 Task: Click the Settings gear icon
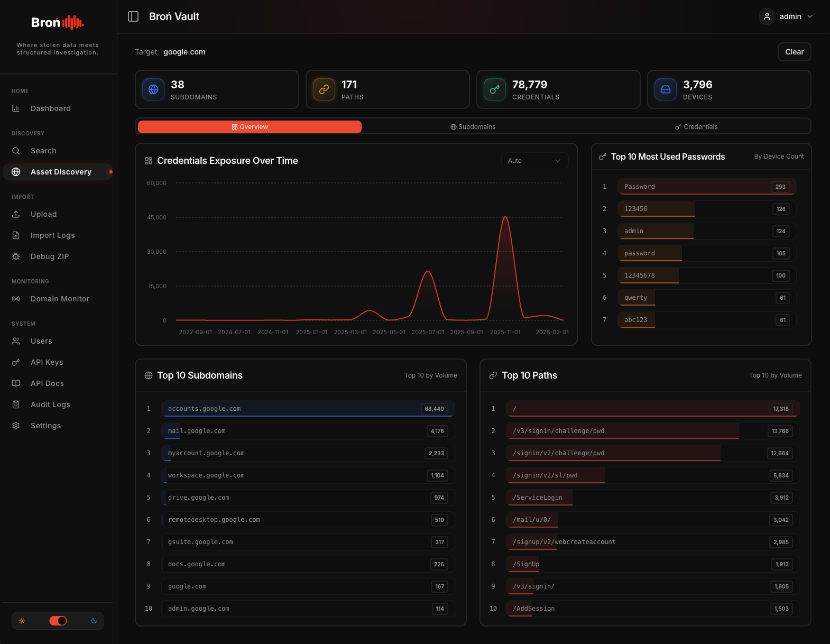[x=16, y=426]
